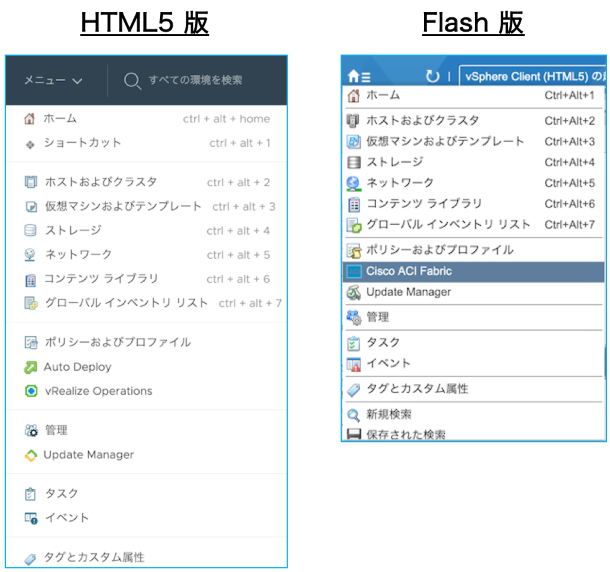This screenshot has width=610, height=572.
Task: Select タグとカスタム属性 in Flash menu
Action: click(x=473, y=389)
